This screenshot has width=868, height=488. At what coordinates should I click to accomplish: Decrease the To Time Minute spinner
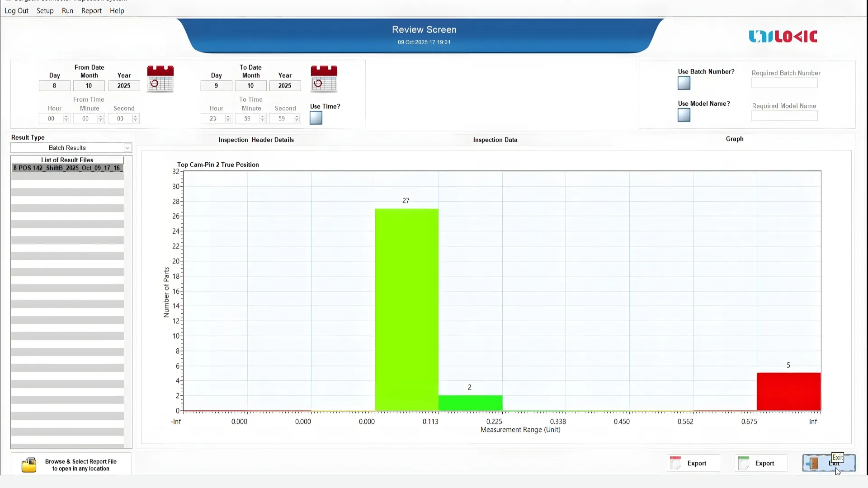point(263,121)
